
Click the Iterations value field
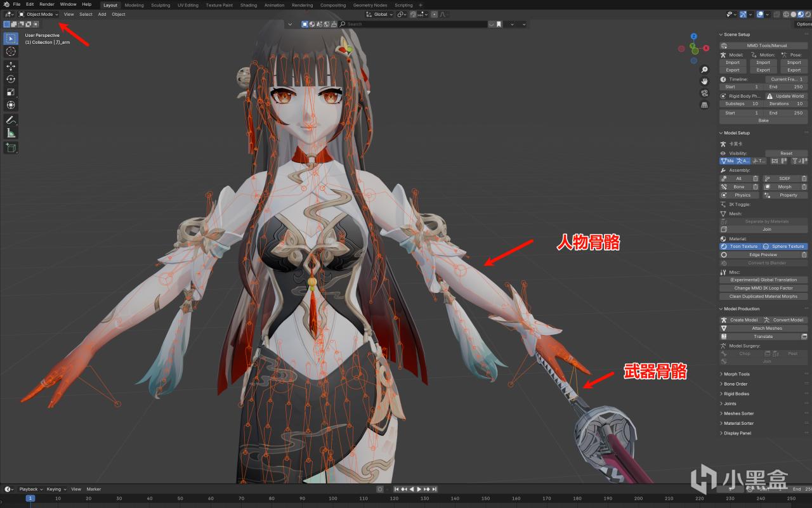[786, 103]
